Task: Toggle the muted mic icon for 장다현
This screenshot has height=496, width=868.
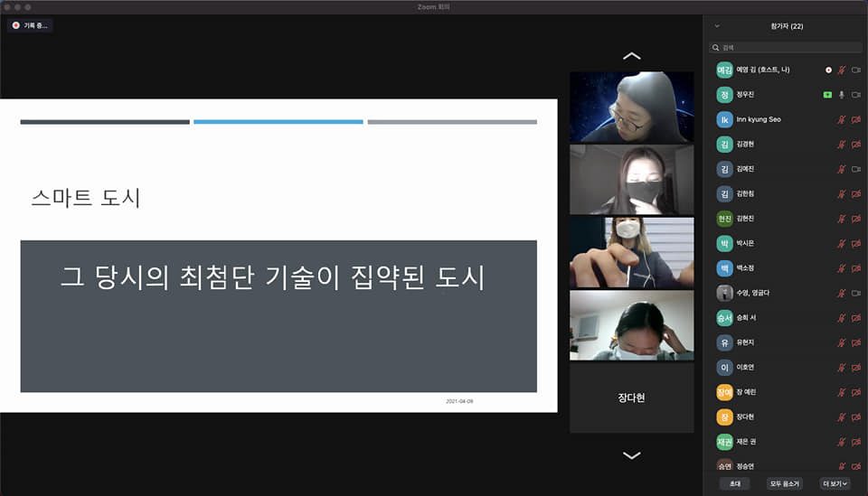Action: (842, 416)
